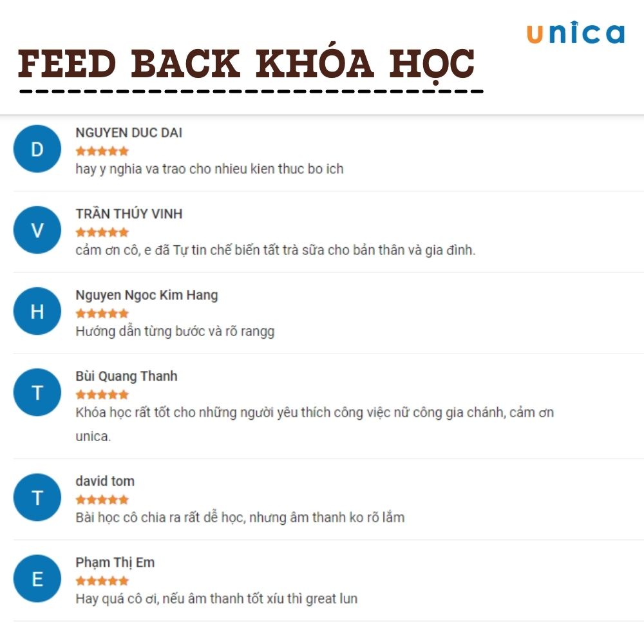Click Phạm Thị Em's star rating
The image size is (644, 644).
[102, 581]
